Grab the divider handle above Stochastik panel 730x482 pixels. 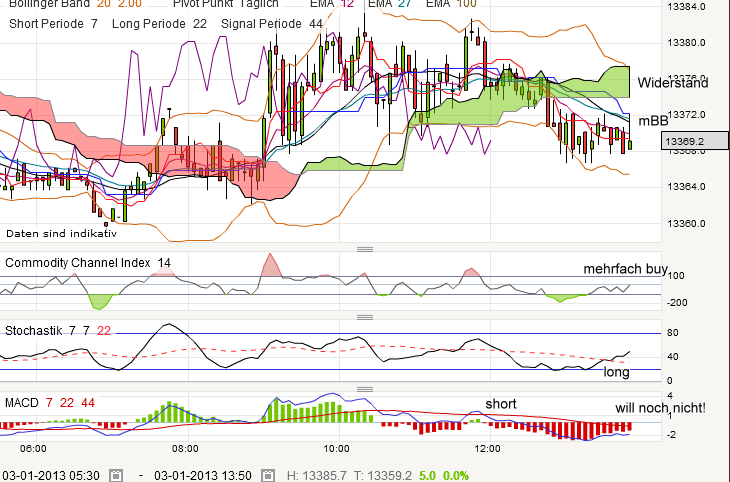[x=365, y=317]
